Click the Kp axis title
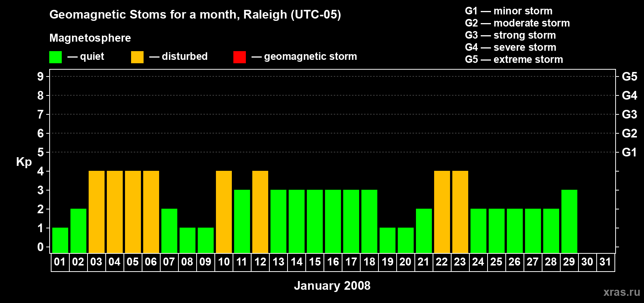 pyautogui.click(x=24, y=162)
